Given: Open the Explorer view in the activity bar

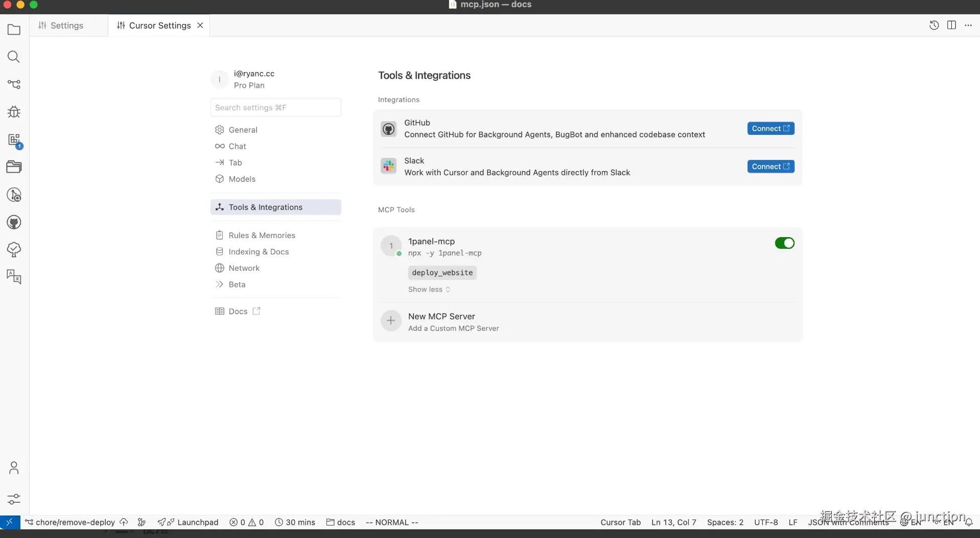Looking at the screenshot, I should coord(14,30).
